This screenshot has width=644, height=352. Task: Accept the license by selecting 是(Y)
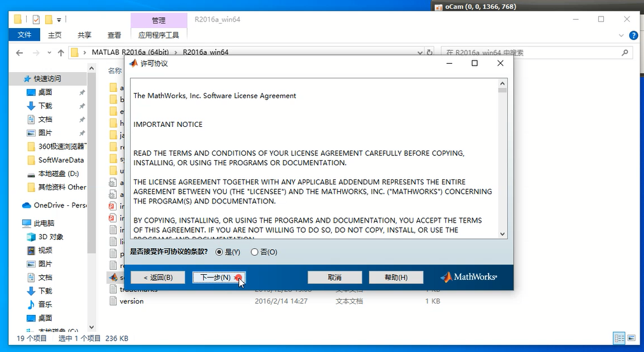coord(227,252)
